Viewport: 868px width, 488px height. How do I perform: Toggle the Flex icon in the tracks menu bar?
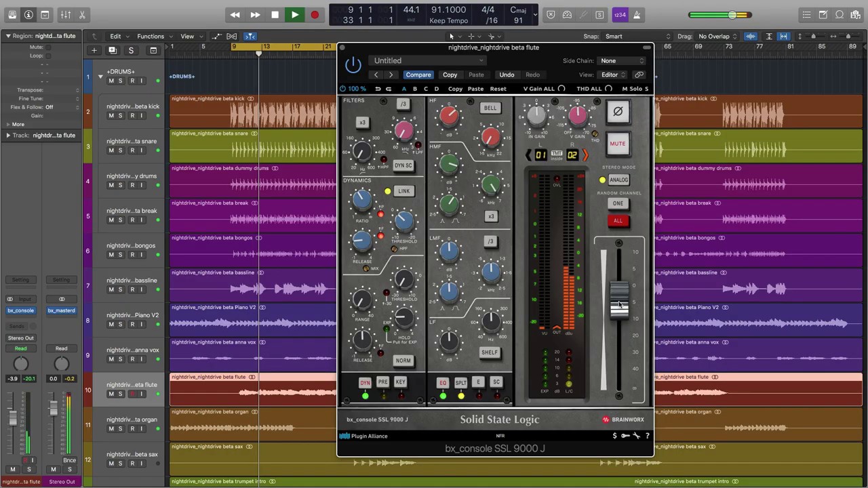tap(232, 37)
